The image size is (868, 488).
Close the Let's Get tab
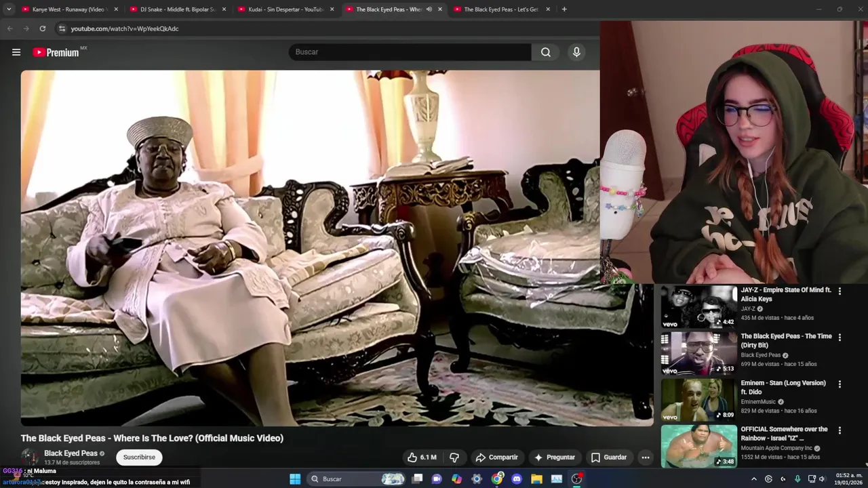tap(548, 9)
